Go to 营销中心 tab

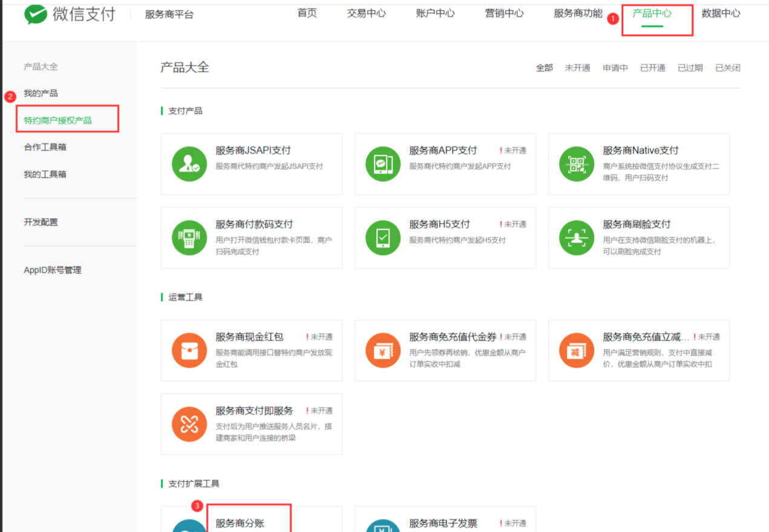(x=504, y=13)
